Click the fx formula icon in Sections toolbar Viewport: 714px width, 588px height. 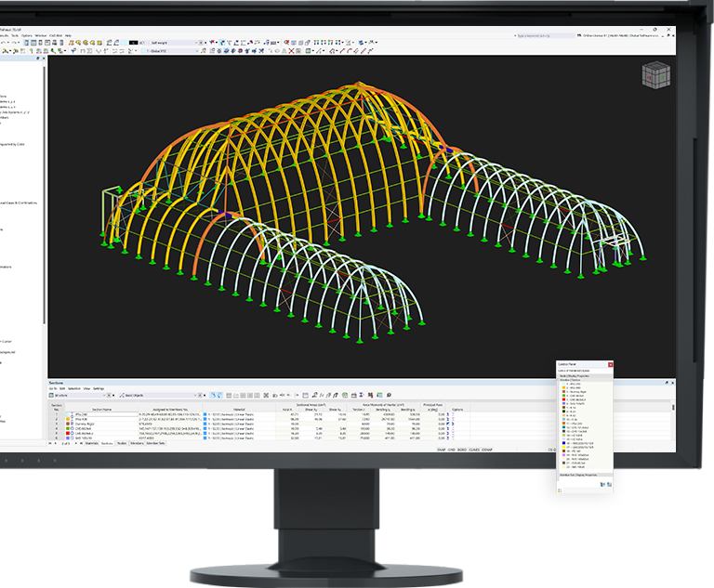[321, 395]
